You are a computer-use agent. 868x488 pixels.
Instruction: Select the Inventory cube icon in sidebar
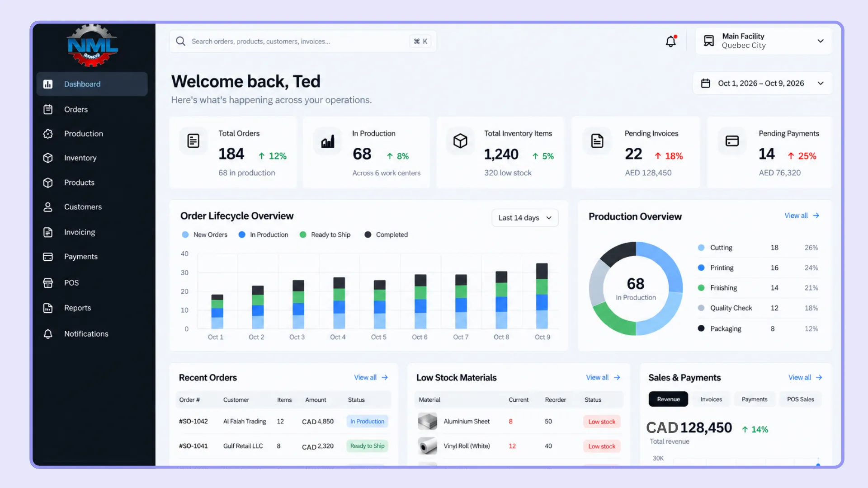click(48, 158)
